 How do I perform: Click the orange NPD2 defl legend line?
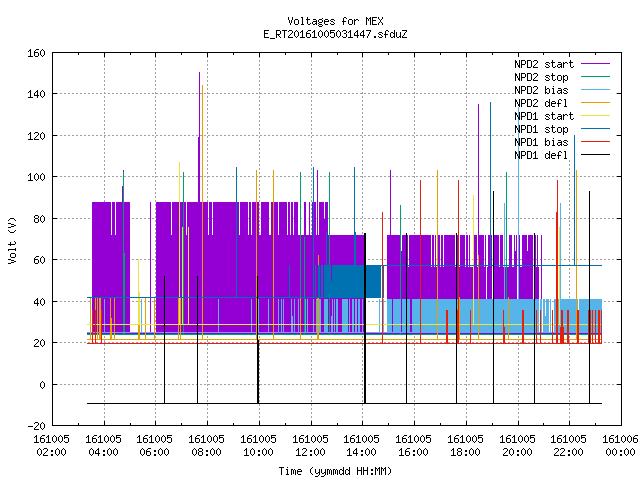(x=595, y=103)
